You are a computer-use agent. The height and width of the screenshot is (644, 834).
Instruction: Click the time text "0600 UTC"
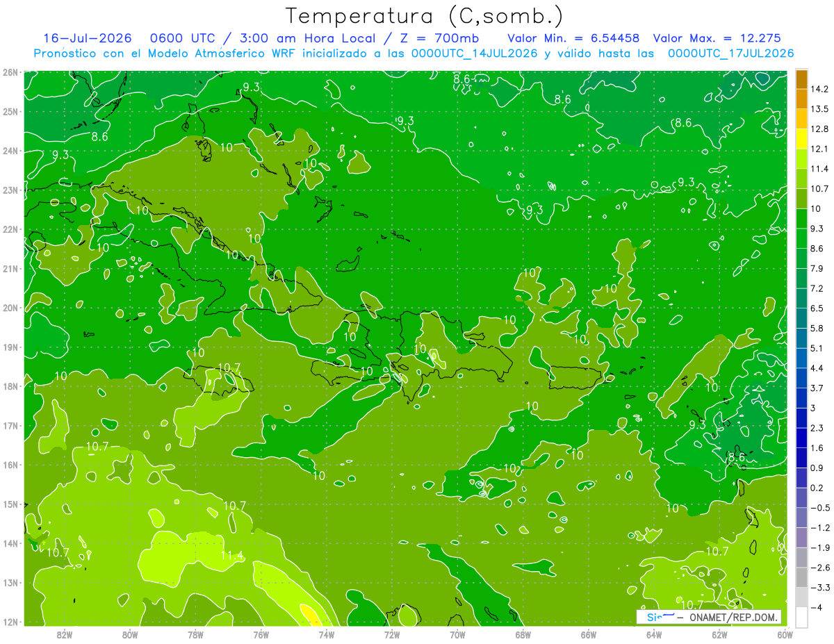coord(190,38)
